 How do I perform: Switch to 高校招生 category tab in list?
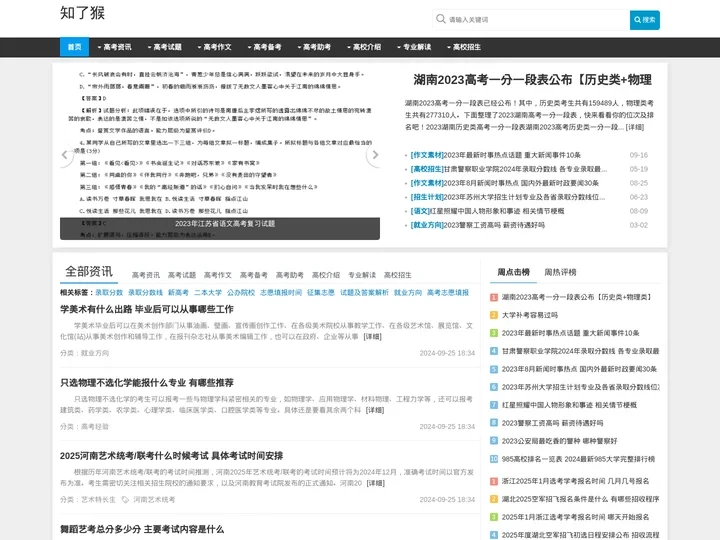pyautogui.click(x=398, y=275)
